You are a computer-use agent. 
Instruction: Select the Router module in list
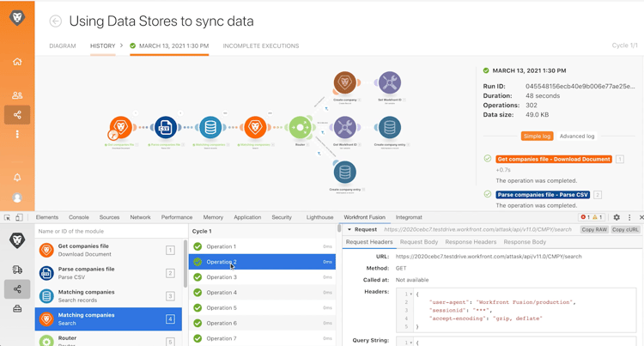pyautogui.click(x=108, y=340)
